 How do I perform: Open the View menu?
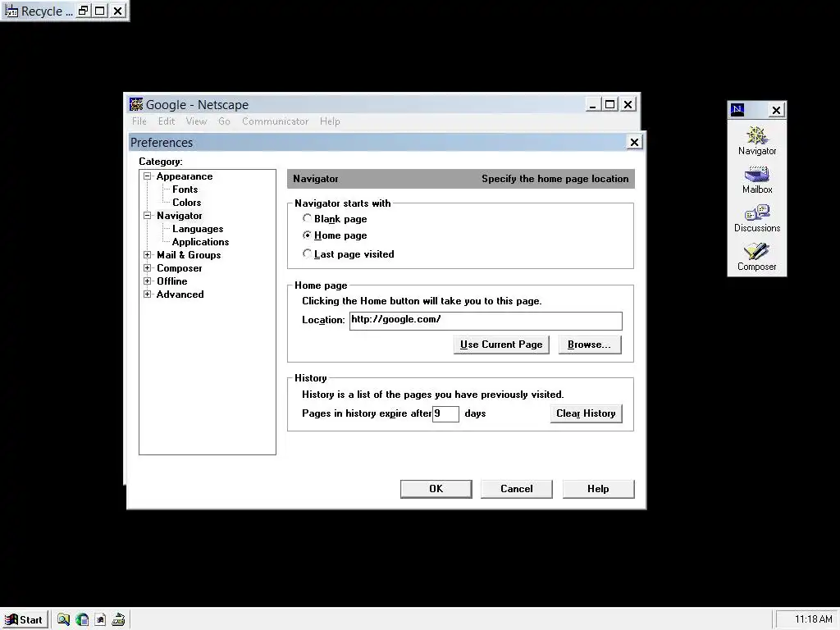(196, 121)
